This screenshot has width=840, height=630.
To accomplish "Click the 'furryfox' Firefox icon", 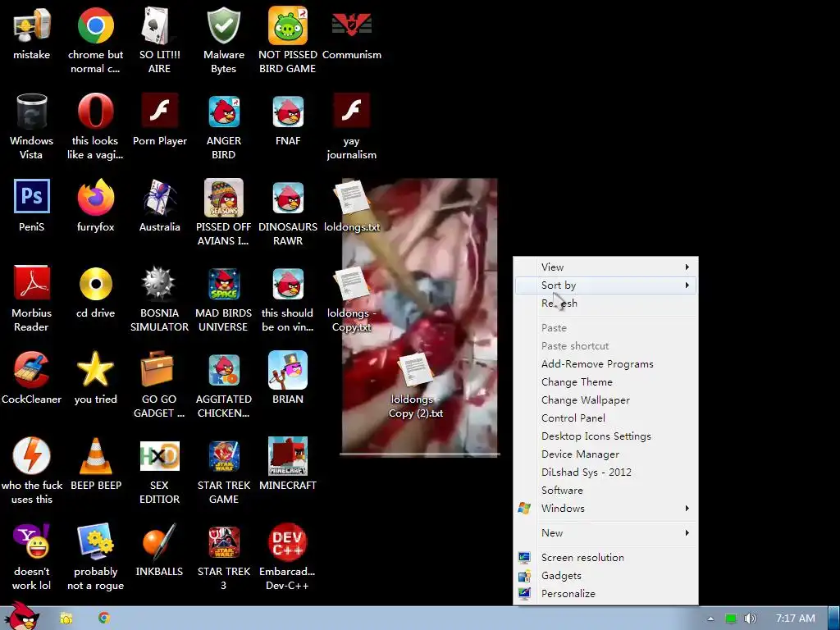I will tap(95, 198).
